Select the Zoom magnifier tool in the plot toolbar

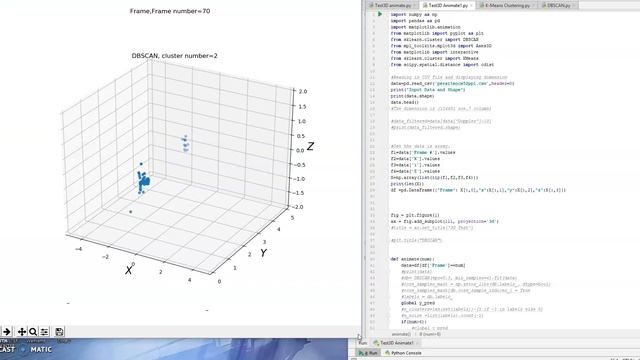[x=33, y=332]
